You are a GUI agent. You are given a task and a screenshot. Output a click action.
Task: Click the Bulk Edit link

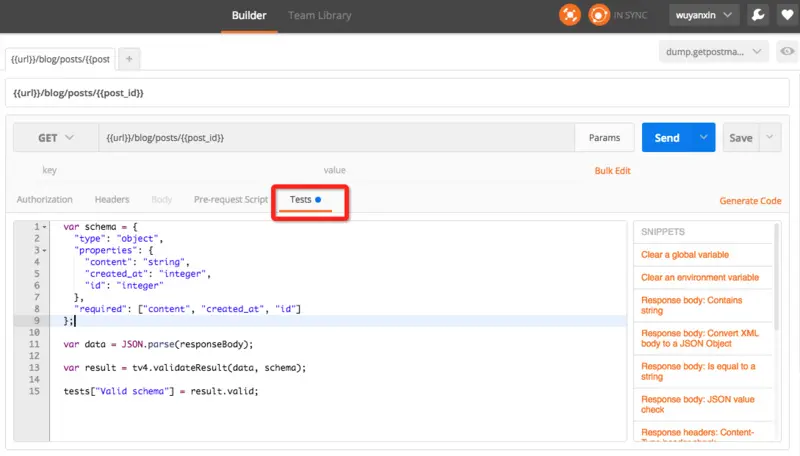click(612, 171)
